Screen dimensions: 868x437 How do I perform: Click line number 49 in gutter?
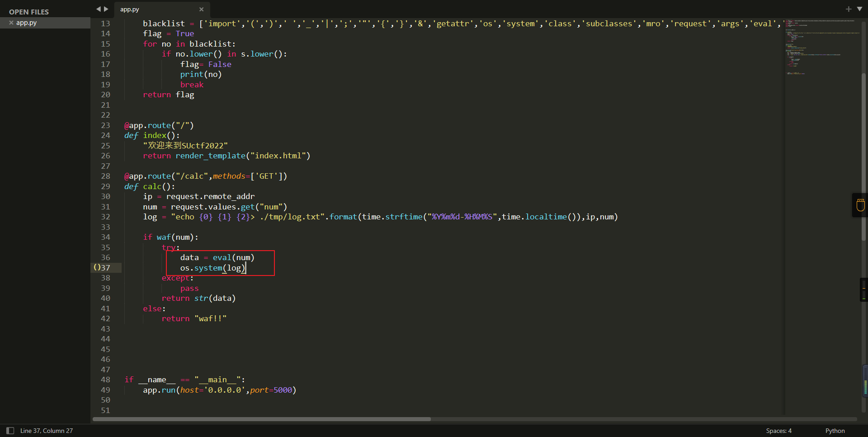[x=105, y=390]
